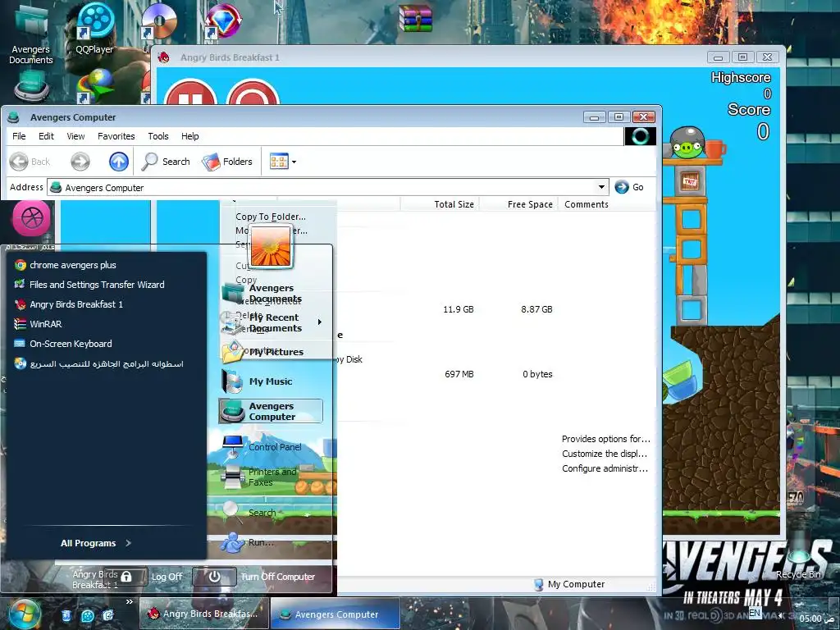The image size is (840, 630).
Task: Select the 11.9 GB total size cell
Action: click(x=458, y=309)
